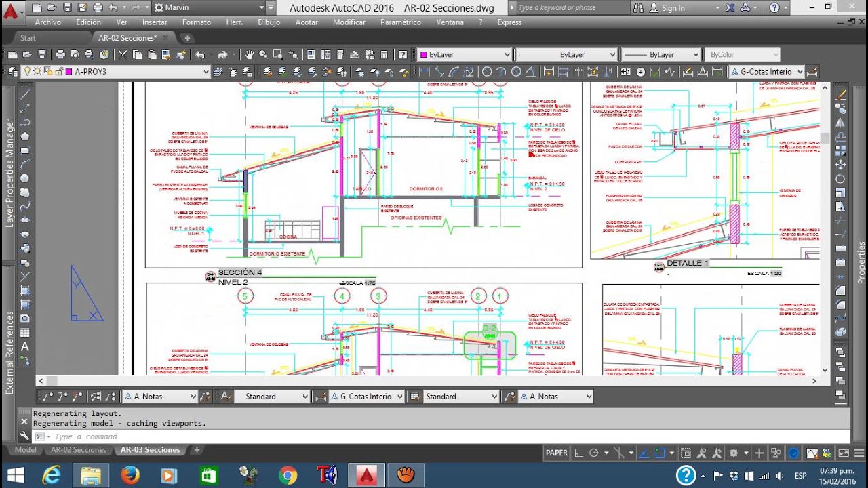Click the Open file icon in the Standard toolbar

click(x=27, y=55)
